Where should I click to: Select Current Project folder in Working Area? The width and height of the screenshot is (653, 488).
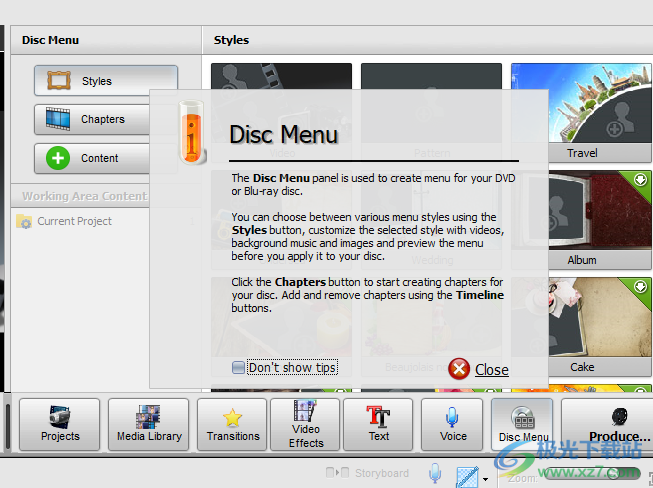pos(64,221)
